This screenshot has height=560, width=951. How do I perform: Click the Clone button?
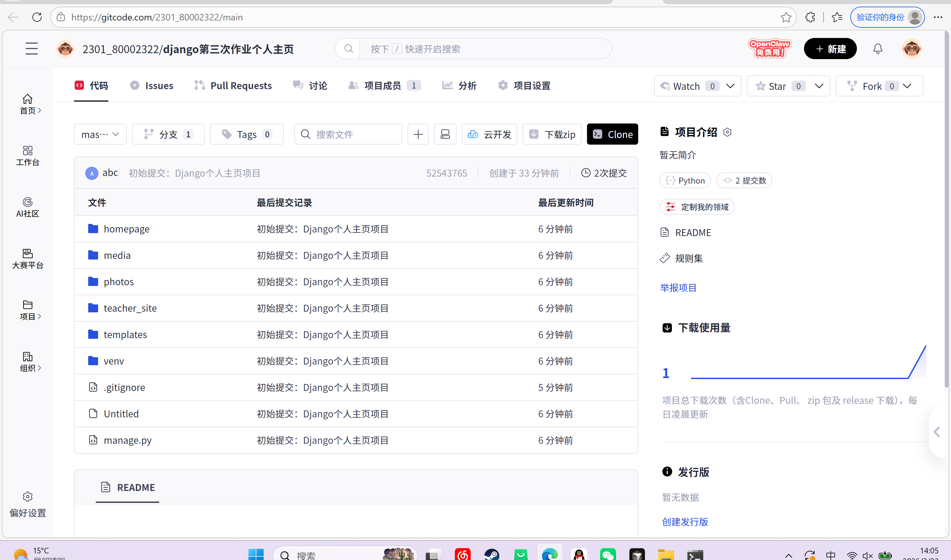(x=612, y=134)
